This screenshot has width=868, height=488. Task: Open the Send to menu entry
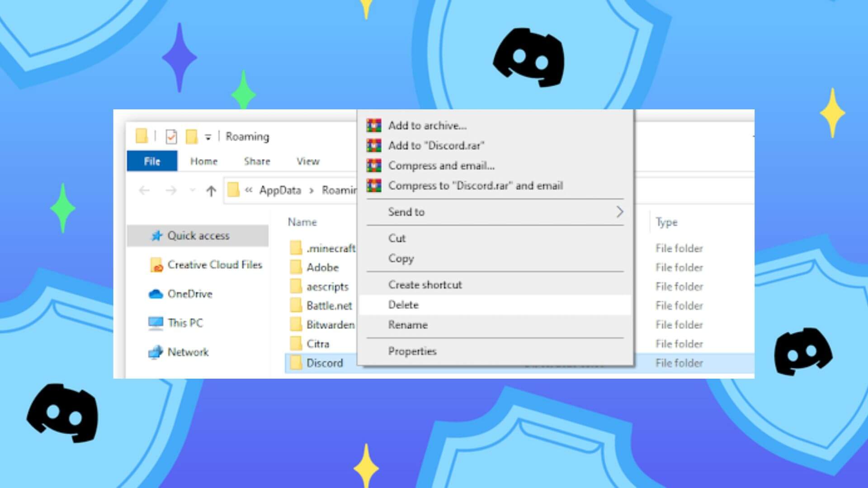pos(495,211)
